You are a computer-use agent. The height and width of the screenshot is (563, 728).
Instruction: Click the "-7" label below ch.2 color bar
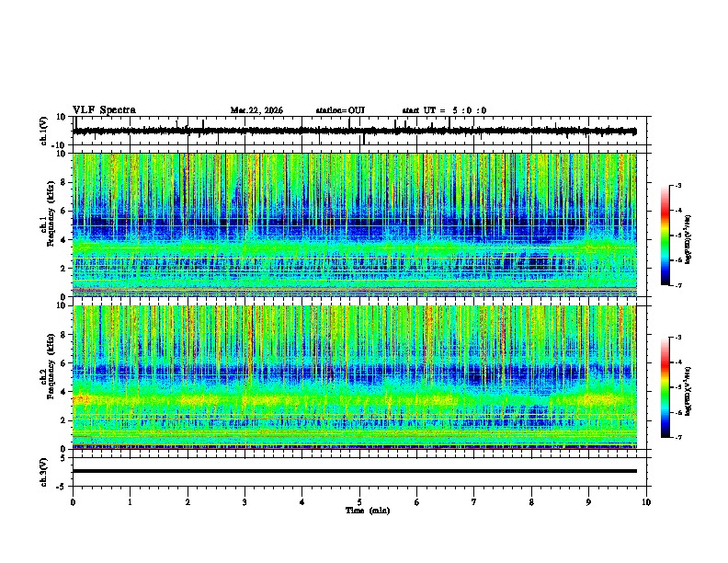[678, 438]
